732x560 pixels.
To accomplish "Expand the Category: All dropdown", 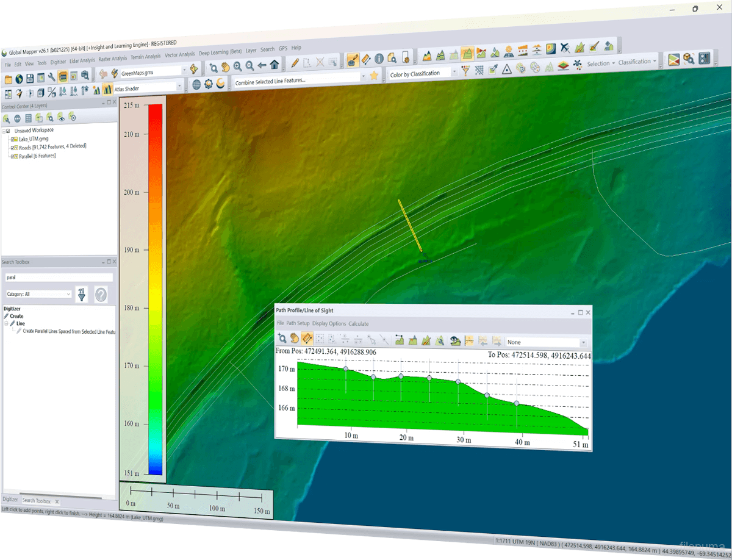I will coord(68,294).
